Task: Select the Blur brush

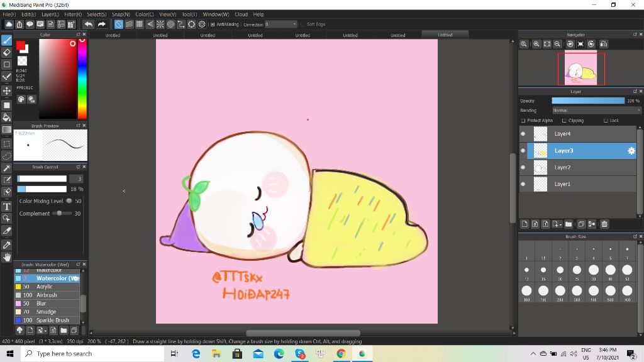Action: tap(47, 304)
